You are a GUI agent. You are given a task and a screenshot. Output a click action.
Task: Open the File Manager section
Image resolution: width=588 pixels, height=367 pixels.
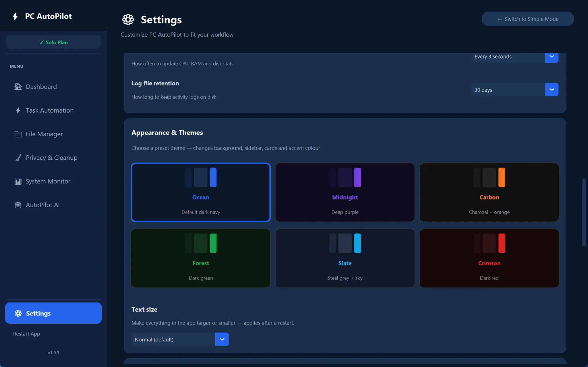53,134
